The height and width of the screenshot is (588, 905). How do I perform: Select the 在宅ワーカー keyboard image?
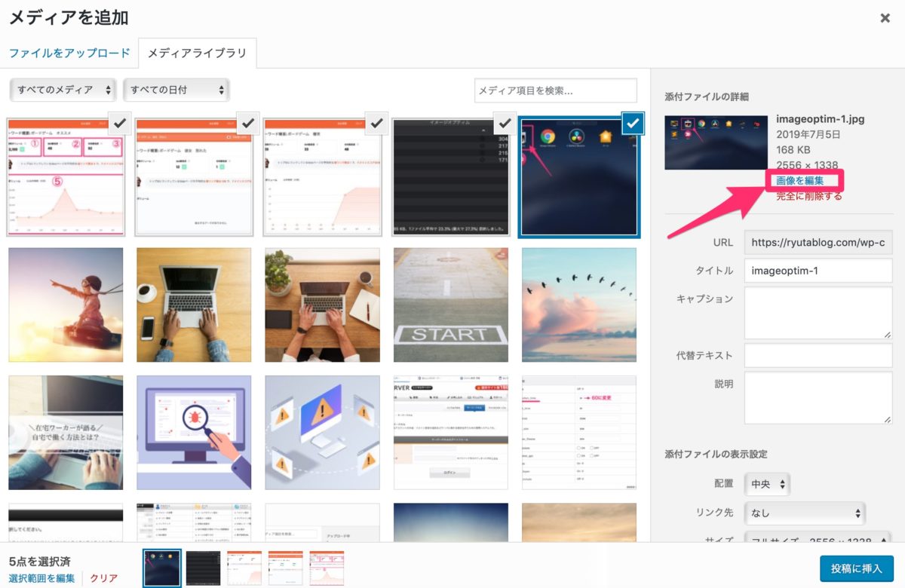(x=66, y=433)
